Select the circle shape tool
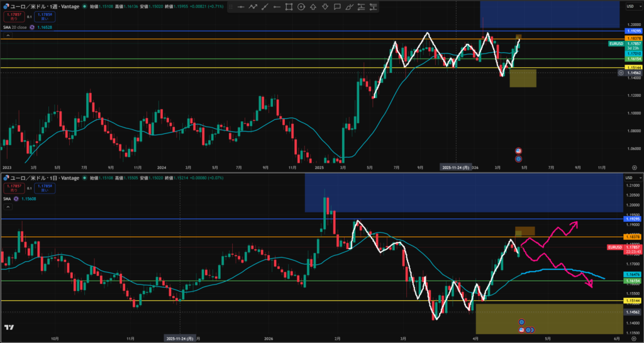 click(x=301, y=7)
